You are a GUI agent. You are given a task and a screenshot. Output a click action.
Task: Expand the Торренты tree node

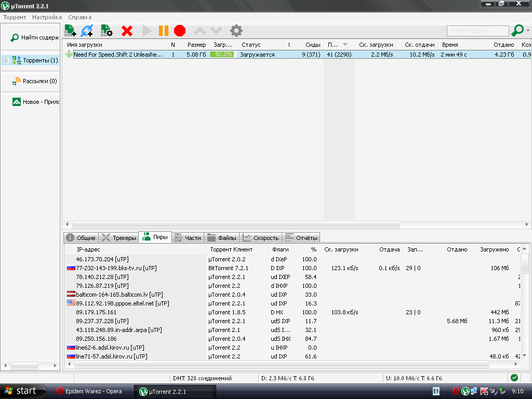[x=7, y=60]
